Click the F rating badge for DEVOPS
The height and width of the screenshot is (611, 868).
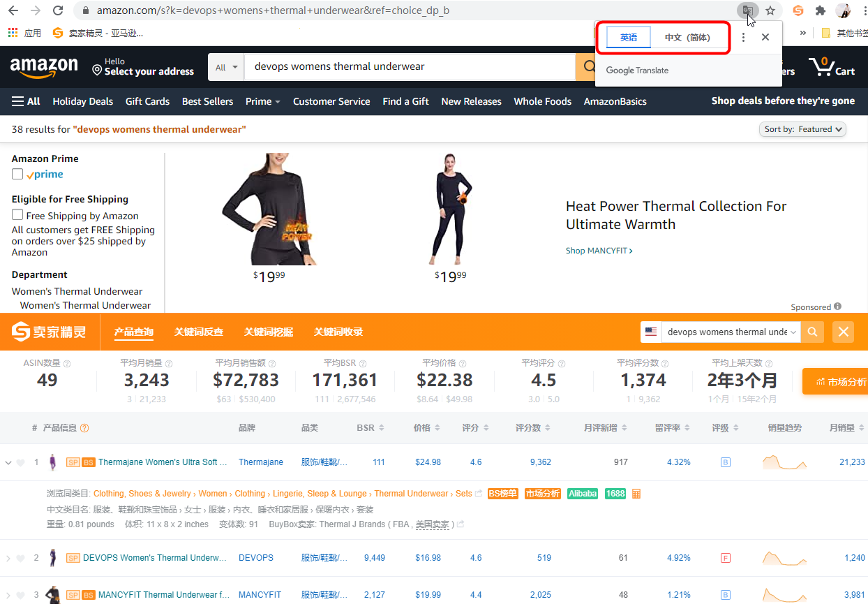pos(726,558)
